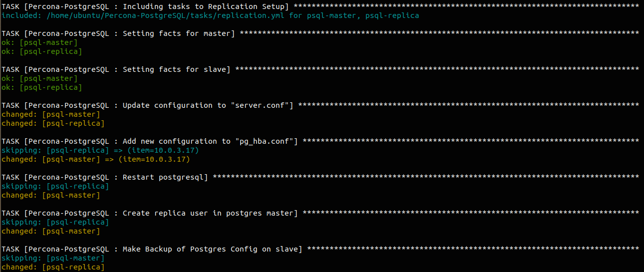Select ok psql-replica under Setting facts for master
This screenshot has height=272, width=644.
pos(42,51)
